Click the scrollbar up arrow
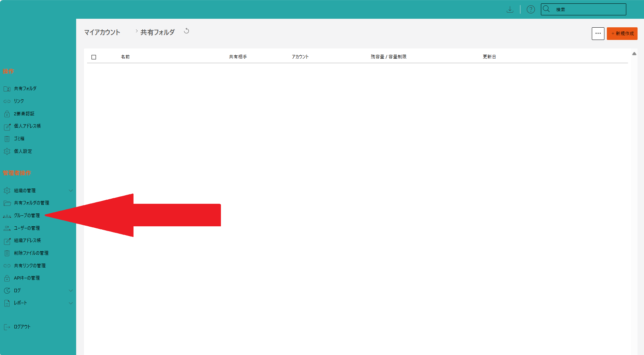Image resolution: width=644 pixels, height=355 pixels. [634, 54]
